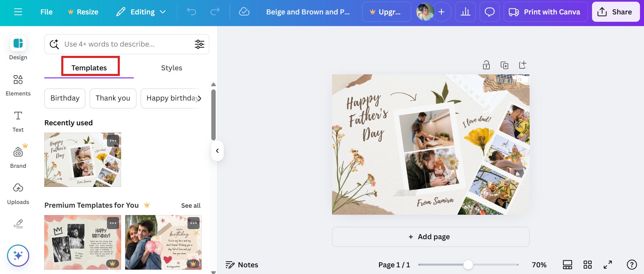
Task: Click the Redo arrow
Action: [215, 12]
